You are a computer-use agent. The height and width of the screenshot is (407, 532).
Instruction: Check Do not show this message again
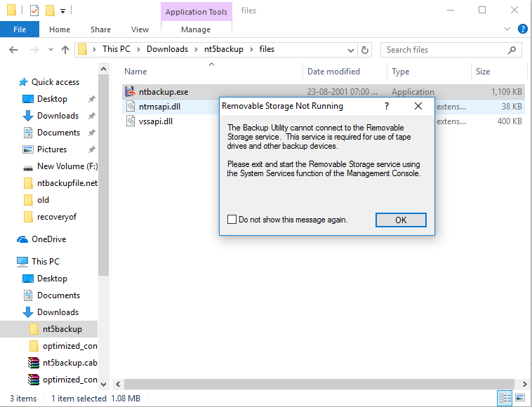(x=232, y=220)
